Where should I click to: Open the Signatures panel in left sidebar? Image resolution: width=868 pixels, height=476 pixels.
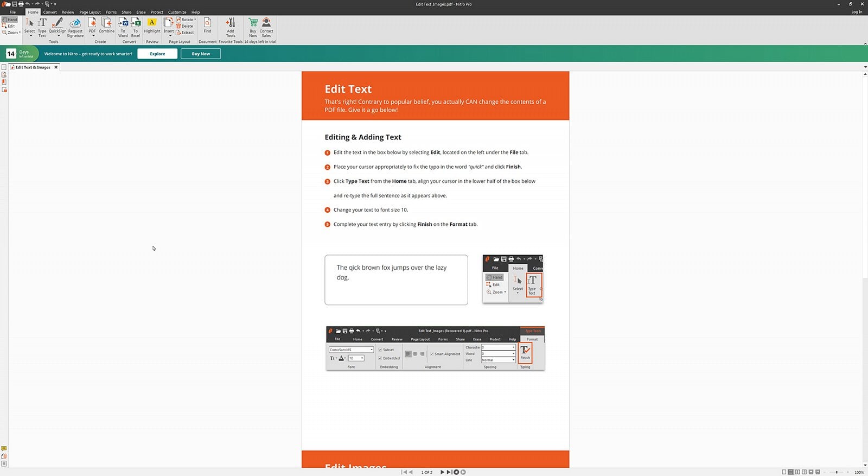(4, 75)
